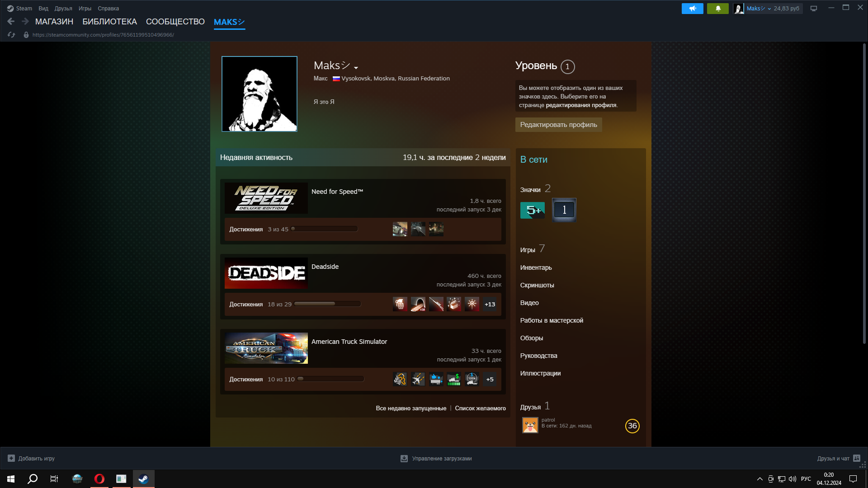Go to МАГАЗИН tab

(x=54, y=22)
